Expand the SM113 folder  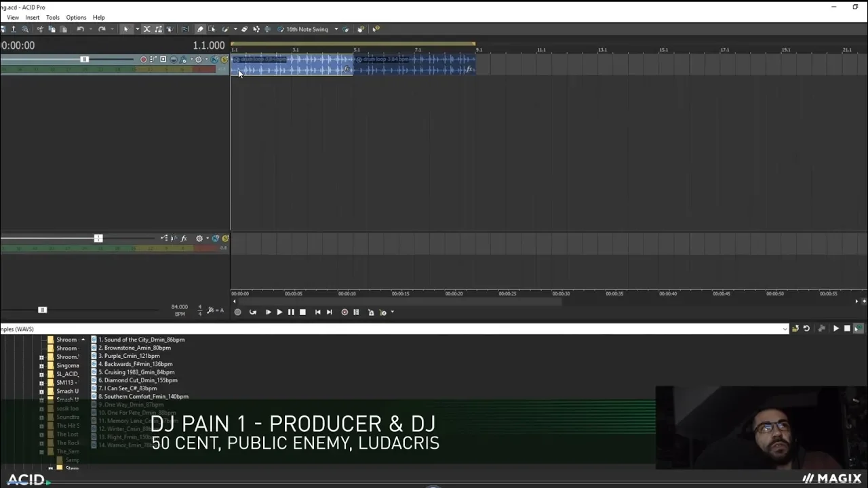point(41,383)
